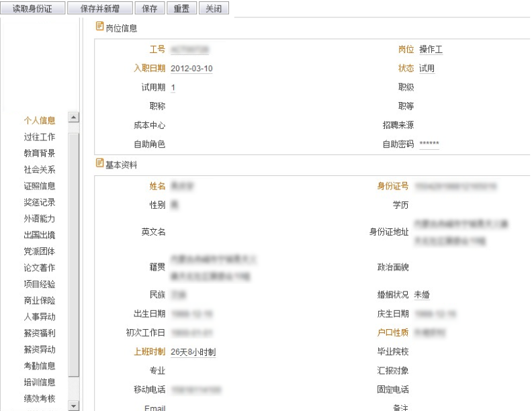Open the 岗位 field showing 操作工
532x411 pixels.
tap(431, 50)
